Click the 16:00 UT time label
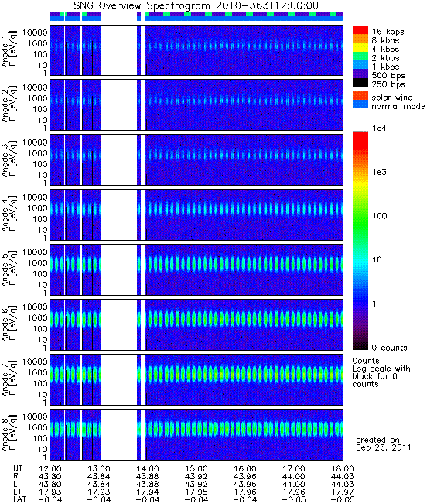This screenshot has width=427, height=504. [245, 468]
